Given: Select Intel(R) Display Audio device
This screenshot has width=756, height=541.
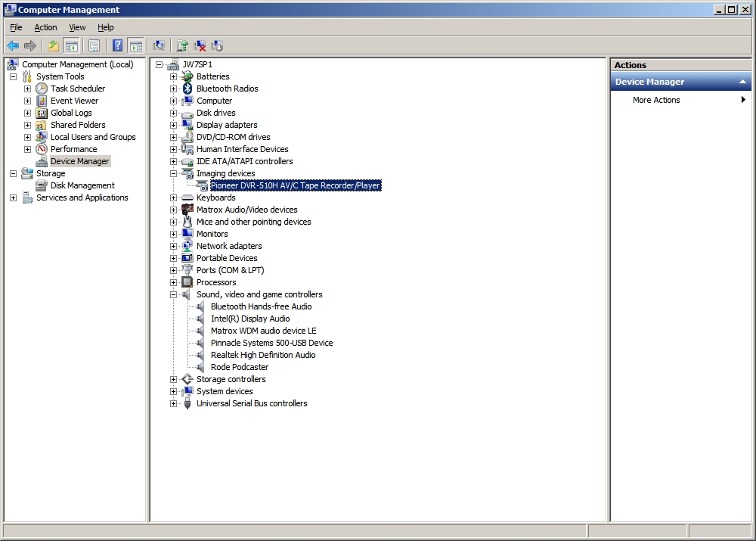Looking at the screenshot, I should click(x=250, y=319).
